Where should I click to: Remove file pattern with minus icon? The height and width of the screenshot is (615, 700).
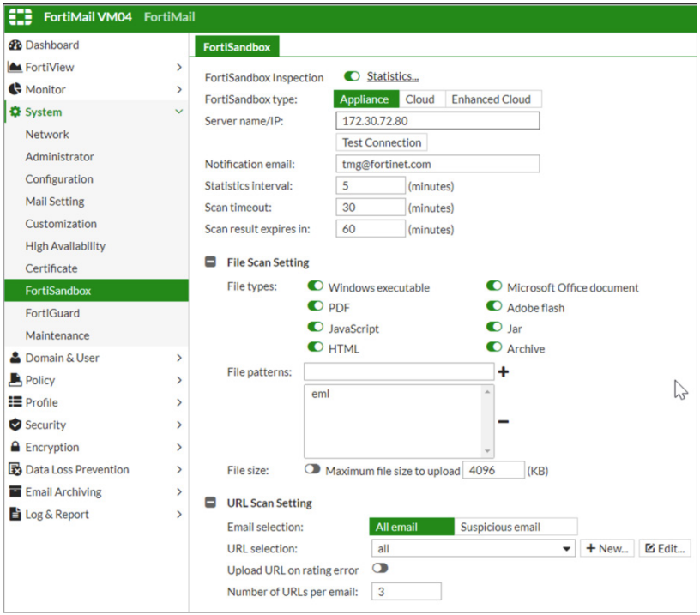coord(504,421)
